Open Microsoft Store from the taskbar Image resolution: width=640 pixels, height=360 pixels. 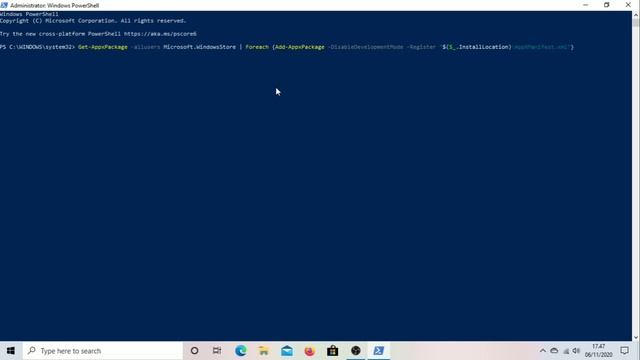click(332, 351)
